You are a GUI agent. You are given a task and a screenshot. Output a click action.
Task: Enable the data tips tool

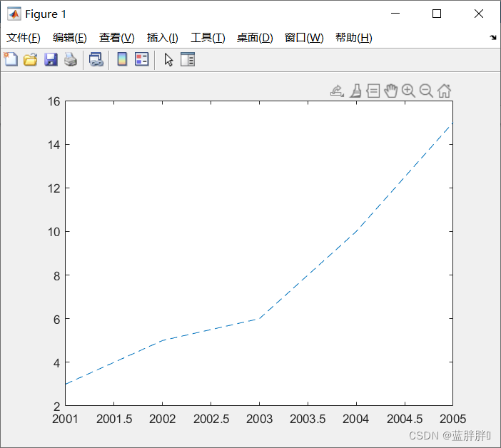click(x=373, y=91)
